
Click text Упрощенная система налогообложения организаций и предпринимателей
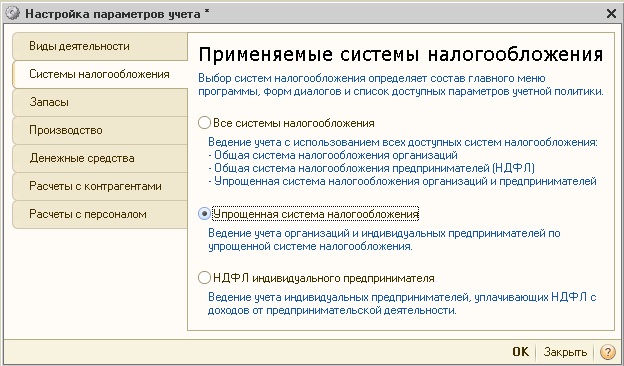[402, 181]
